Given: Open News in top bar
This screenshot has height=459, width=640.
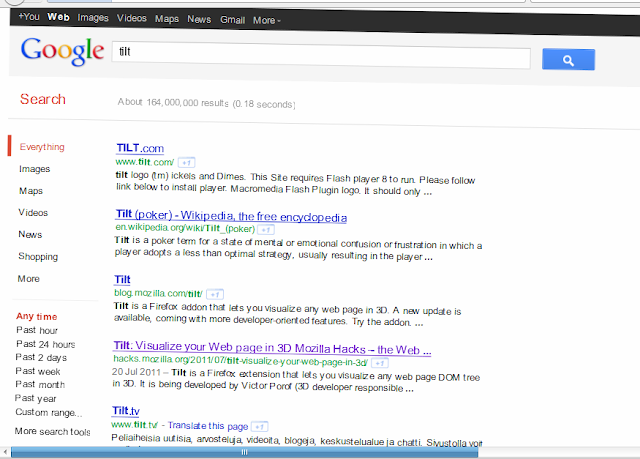Looking at the screenshot, I should (x=199, y=19).
